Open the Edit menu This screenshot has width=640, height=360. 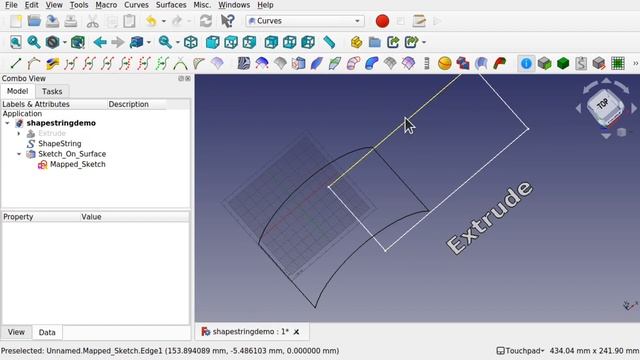point(31,5)
